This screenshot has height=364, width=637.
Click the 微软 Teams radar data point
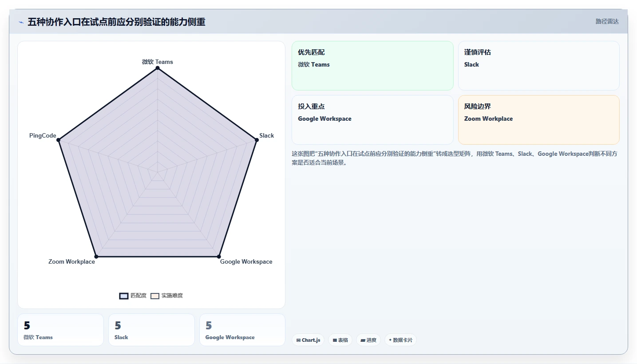pos(158,68)
